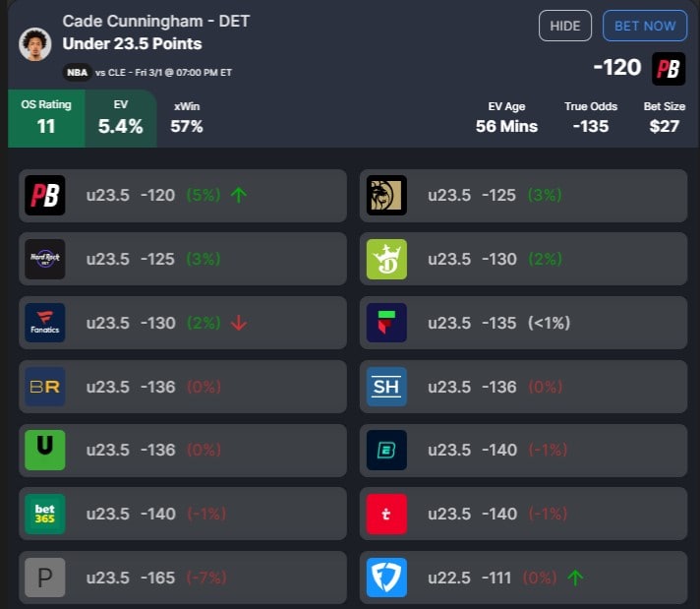Image resolution: width=700 pixels, height=609 pixels.
Task: Hide this Cade Cunningham bet card
Action: click(565, 26)
